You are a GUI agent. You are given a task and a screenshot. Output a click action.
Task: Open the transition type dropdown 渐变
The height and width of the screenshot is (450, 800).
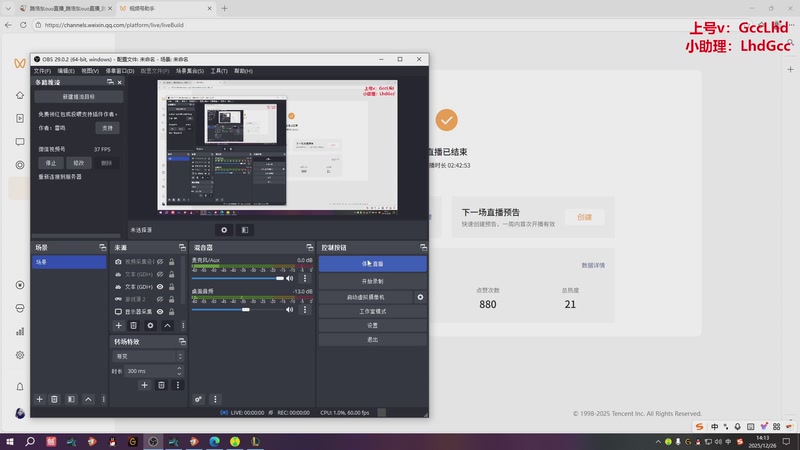(147, 356)
